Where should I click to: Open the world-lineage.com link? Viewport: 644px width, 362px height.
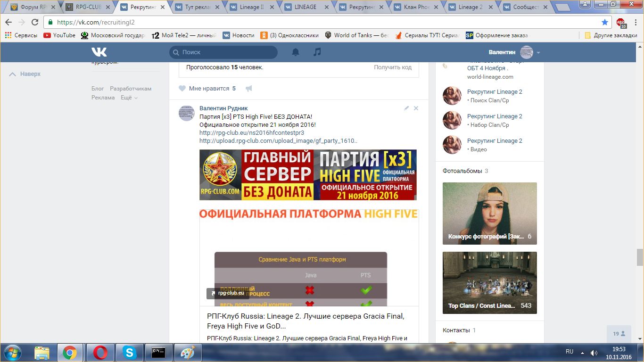coord(490,77)
